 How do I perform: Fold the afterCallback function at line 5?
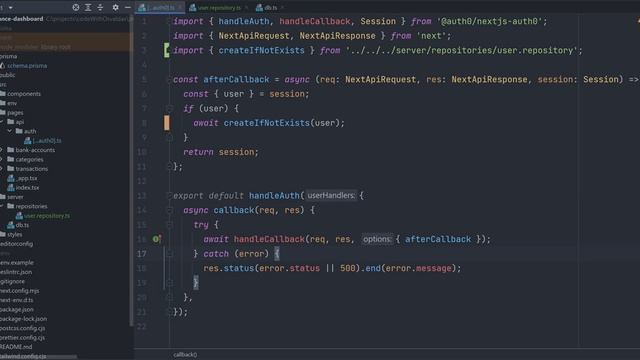point(169,79)
